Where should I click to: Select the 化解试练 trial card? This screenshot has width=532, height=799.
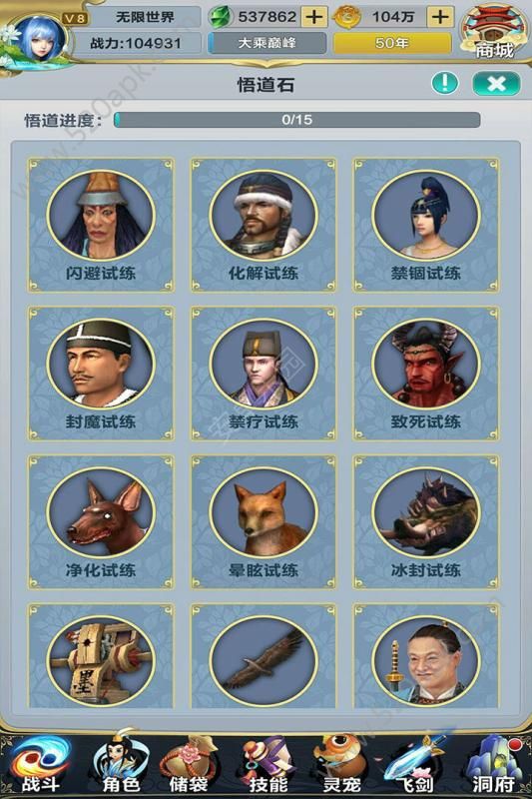coord(264,225)
